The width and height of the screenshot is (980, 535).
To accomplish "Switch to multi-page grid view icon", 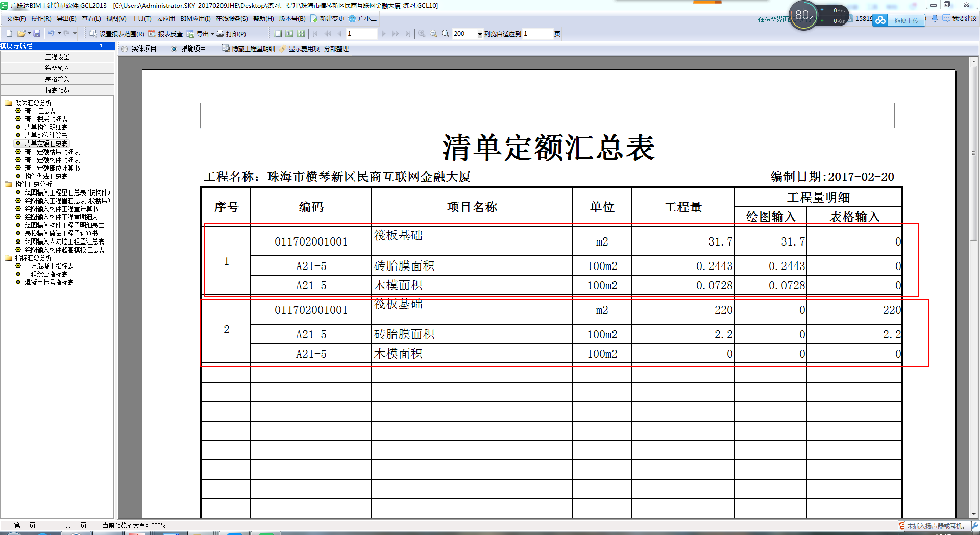I will coord(301,34).
